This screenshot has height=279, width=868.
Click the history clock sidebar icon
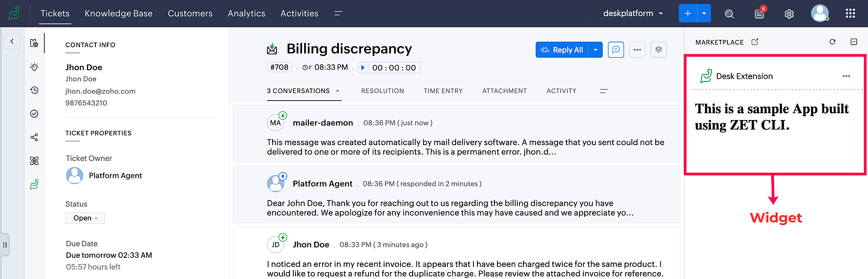pyautogui.click(x=34, y=90)
